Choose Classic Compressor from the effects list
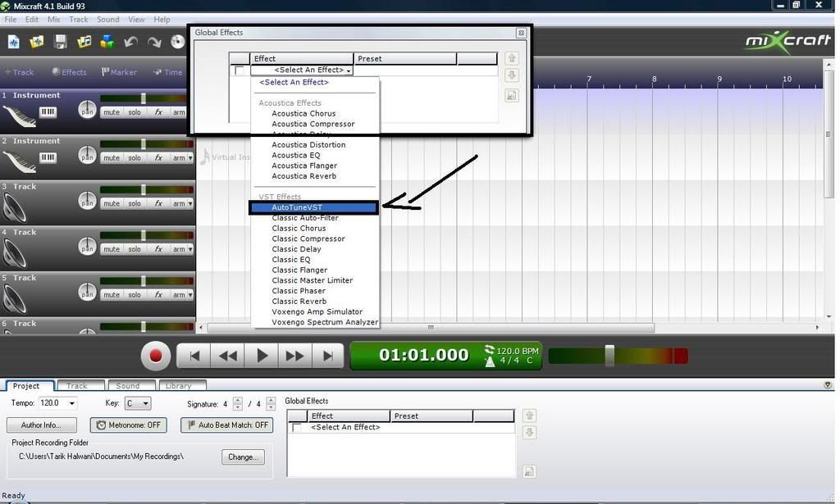Screen dimensions: 840x504 [308, 238]
